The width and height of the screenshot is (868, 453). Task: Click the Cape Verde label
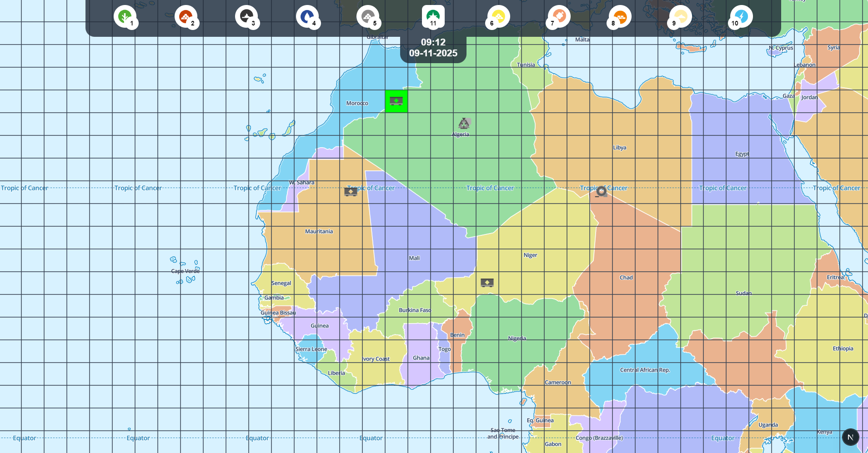(x=186, y=271)
